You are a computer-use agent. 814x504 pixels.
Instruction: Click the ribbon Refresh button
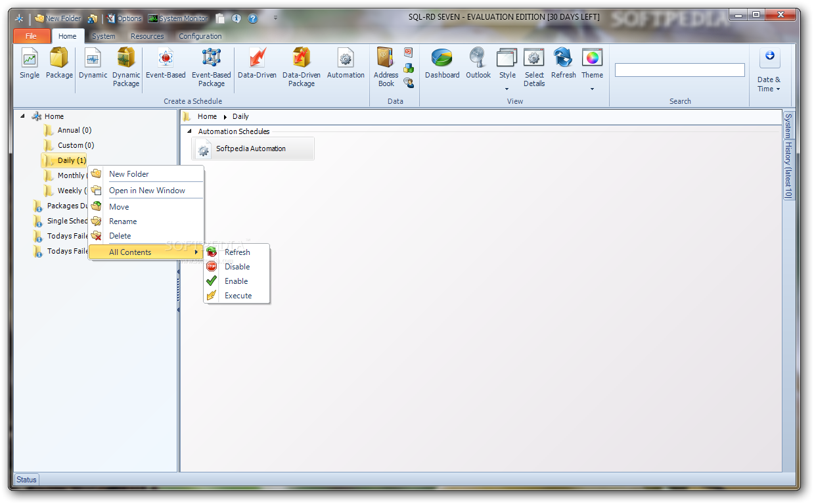click(x=564, y=64)
